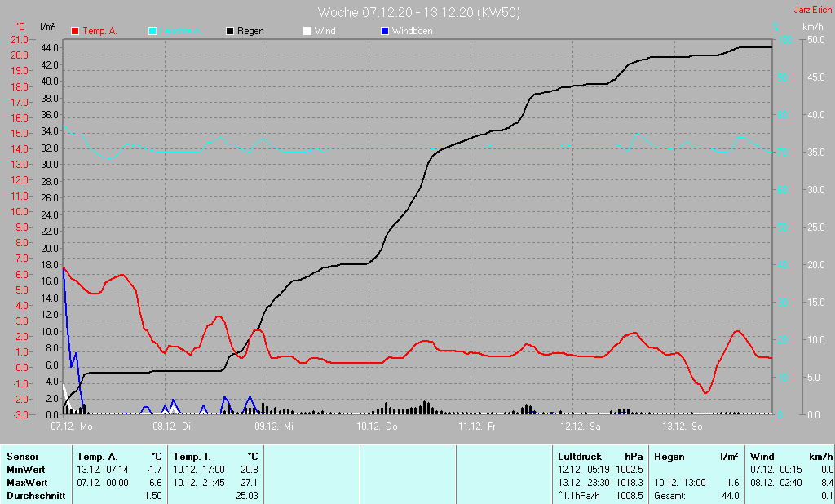Click the '1002.5' minimum pressure value
Viewport: 835px width, 504px height.
point(630,470)
